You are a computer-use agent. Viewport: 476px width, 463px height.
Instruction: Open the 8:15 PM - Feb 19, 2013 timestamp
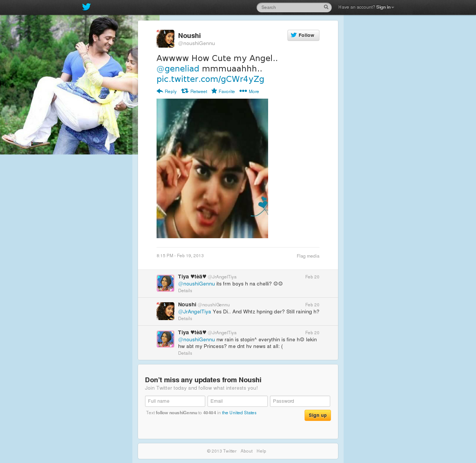tap(180, 256)
